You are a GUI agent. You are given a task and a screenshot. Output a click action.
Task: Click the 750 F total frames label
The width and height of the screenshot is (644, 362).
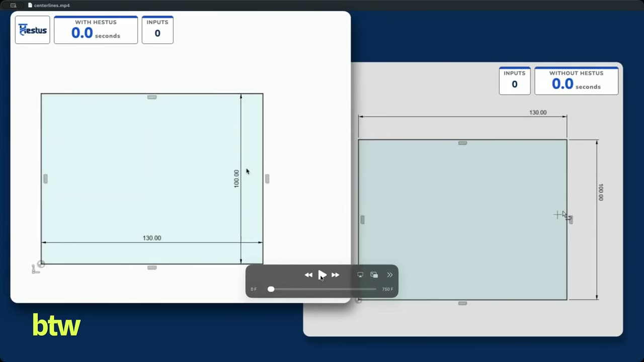(387, 289)
